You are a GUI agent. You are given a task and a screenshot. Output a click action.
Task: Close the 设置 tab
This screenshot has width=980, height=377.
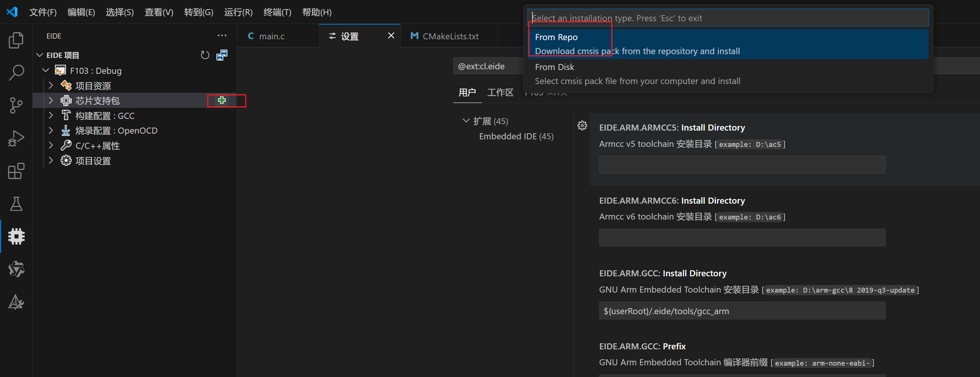click(391, 36)
